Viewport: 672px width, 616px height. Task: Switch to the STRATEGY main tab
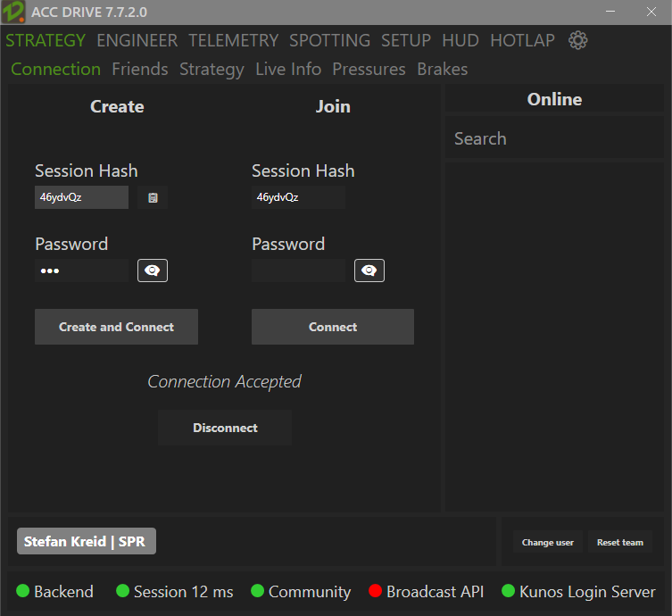coord(46,41)
